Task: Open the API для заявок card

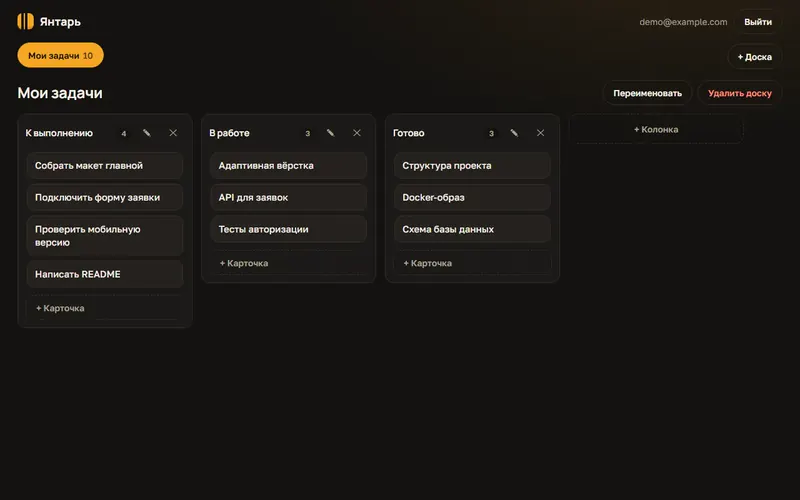Action: click(x=288, y=197)
